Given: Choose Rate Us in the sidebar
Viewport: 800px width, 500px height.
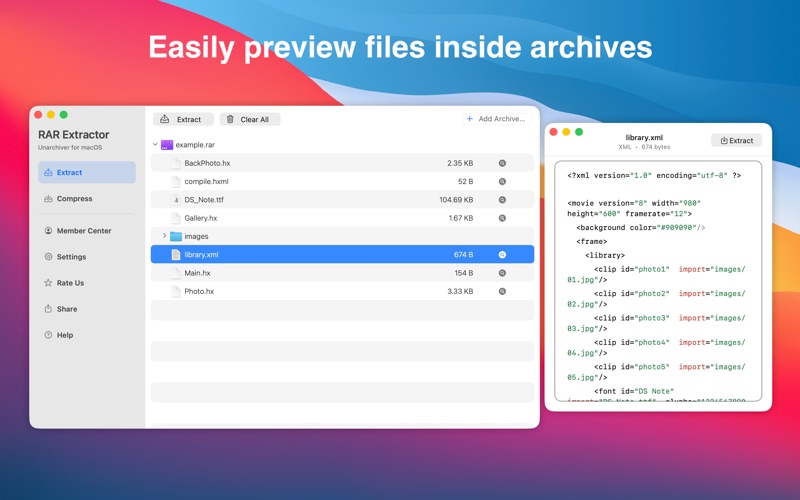Looking at the screenshot, I should point(87,283).
